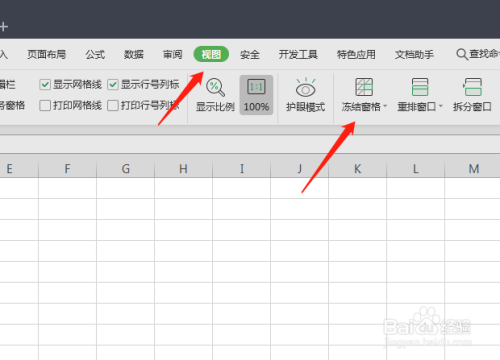
Task: Open the 开发工具 ribbon tab
Action: (298, 54)
